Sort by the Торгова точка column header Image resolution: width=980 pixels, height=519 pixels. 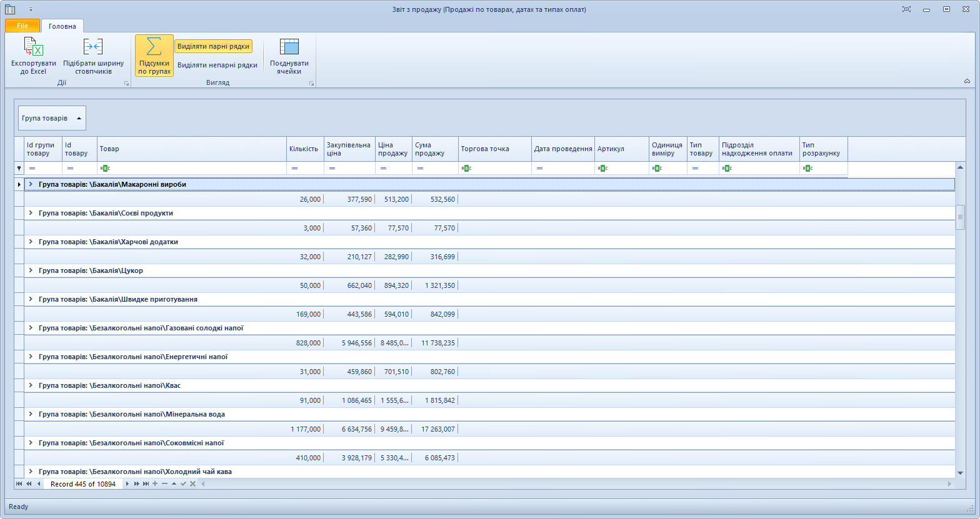pyautogui.click(x=495, y=149)
